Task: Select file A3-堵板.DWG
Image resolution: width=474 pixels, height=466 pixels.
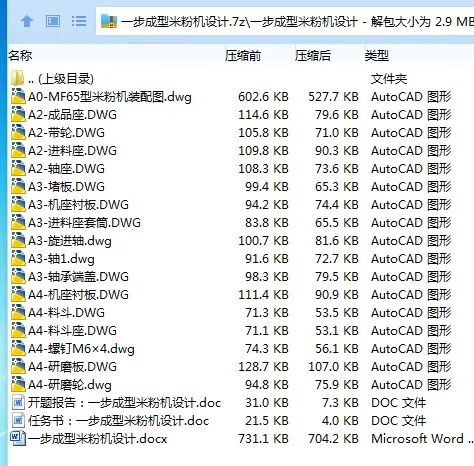Action: coord(66,187)
